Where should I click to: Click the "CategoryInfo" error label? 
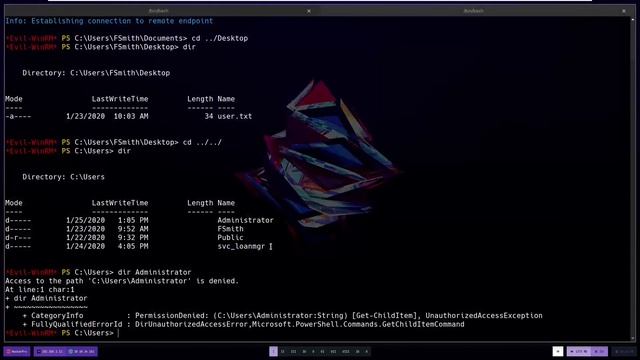(x=57, y=316)
